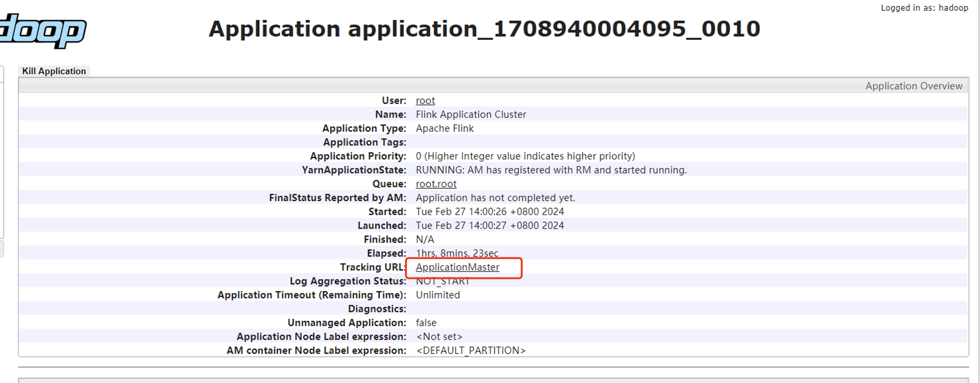Click the 'Launched:' label
Screen dimensions: 980x383
coord(382,226)
